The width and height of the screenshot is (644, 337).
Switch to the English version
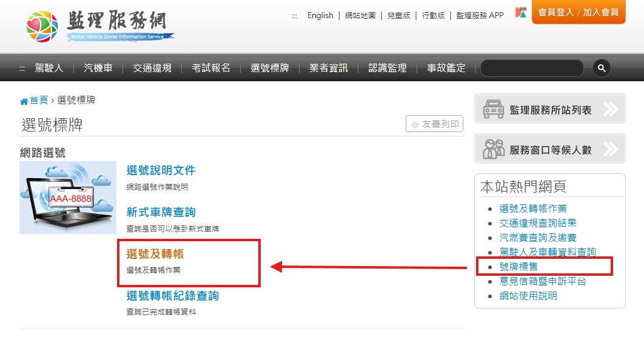tap(320, 15)
